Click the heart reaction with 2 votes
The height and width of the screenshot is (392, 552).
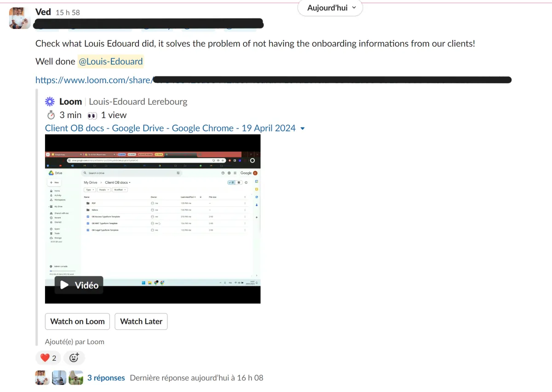point(48,358)
